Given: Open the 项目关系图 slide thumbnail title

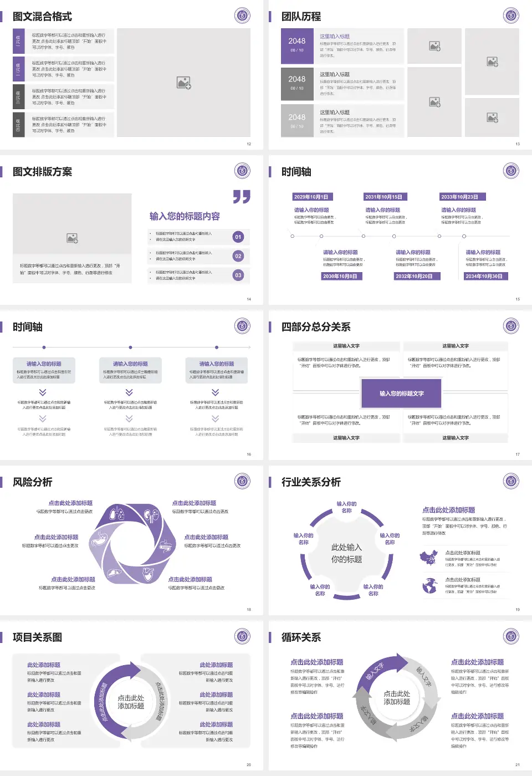Looking at the screenshot, I should (x=38, y=637).
